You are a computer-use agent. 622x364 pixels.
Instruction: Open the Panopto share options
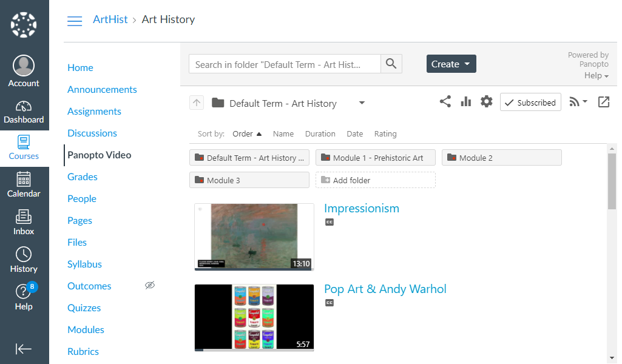coord(445,102)
